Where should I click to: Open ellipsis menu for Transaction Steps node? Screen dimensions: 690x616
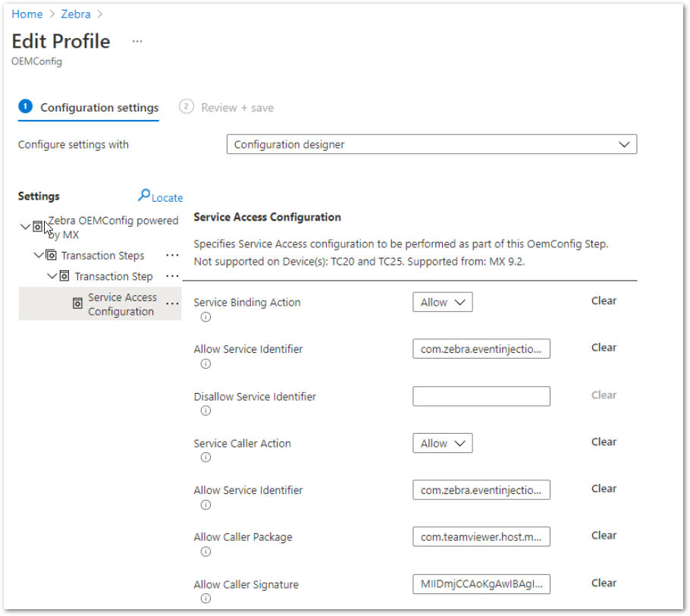pos(172,256)
